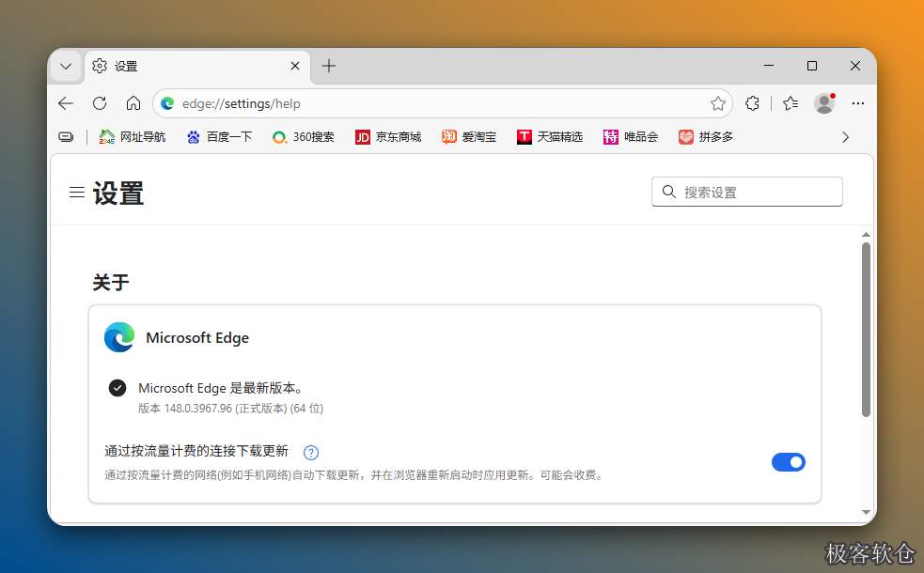Open 百度一下 bookmark
Screen dimensions: 924x573
tap(219, 137)
